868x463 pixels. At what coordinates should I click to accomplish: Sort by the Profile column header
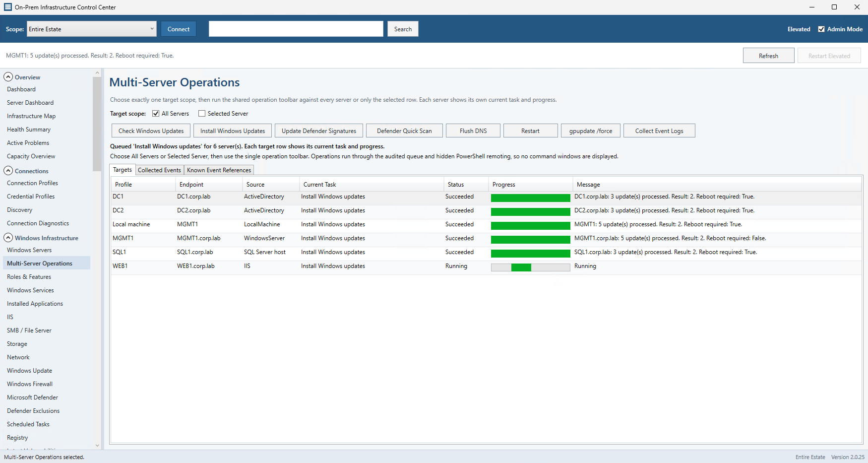143,185
